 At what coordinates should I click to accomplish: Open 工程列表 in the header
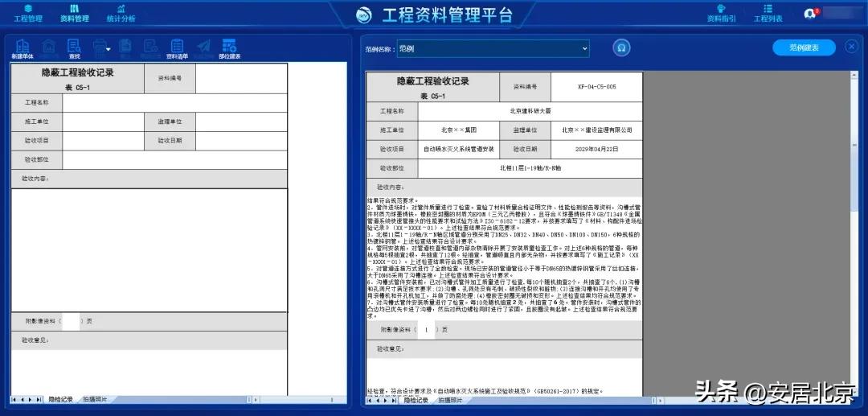point(768,14)
